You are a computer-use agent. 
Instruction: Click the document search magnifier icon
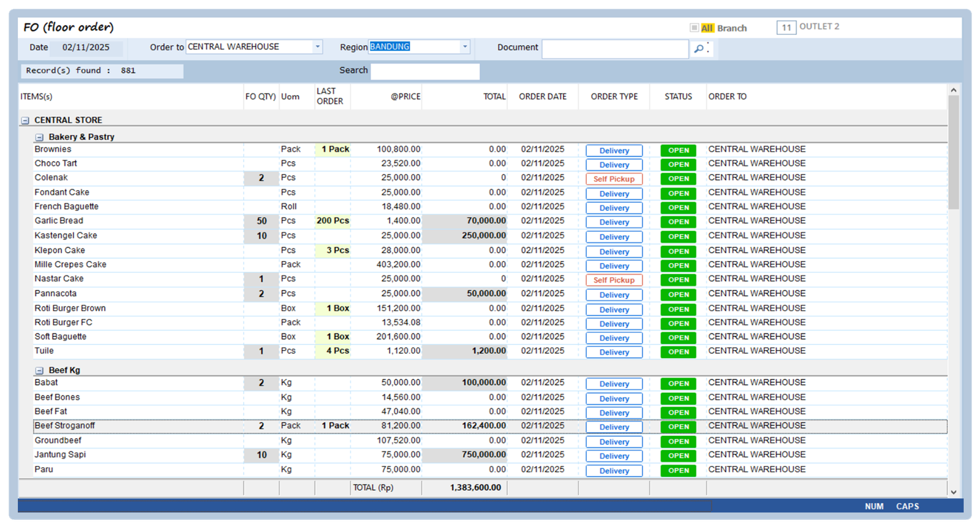point(699,48)
